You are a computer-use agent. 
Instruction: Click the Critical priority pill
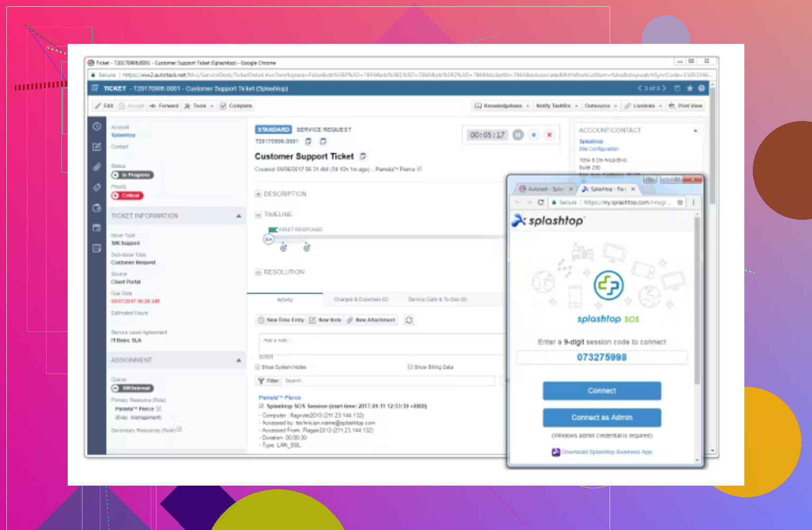[x=127, y=196]
